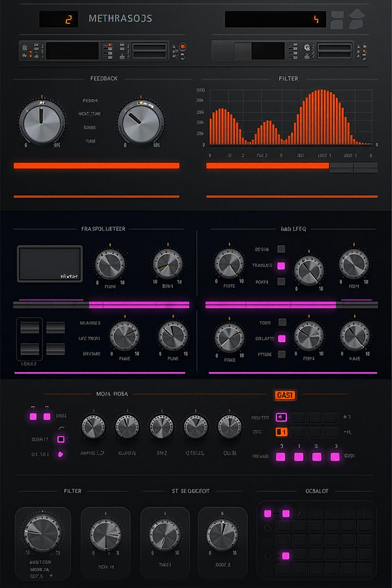The width and height of the screenshot is (392, 588).
Task: Click the clock icon in the right toolbar strip
Action: click(307, 48)
